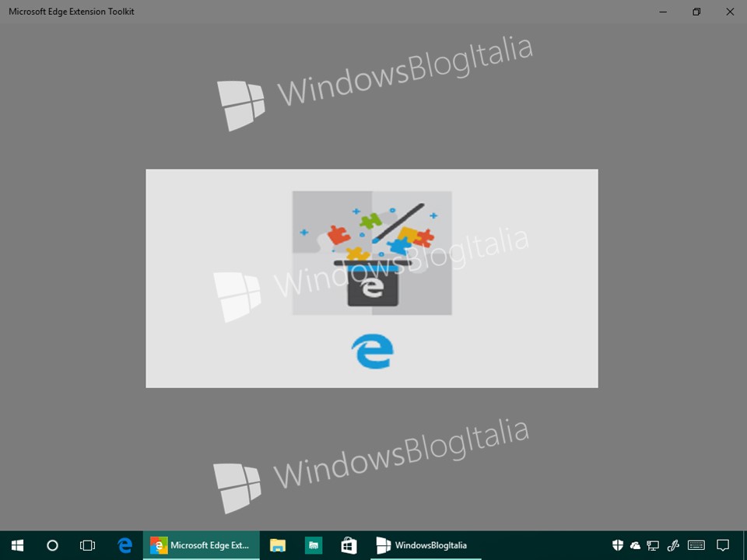Viewport: 747px width, 560px height.
Task: Open Cortana search circle in taskbar
Action: pyautogui.click(x=52, y=545)
